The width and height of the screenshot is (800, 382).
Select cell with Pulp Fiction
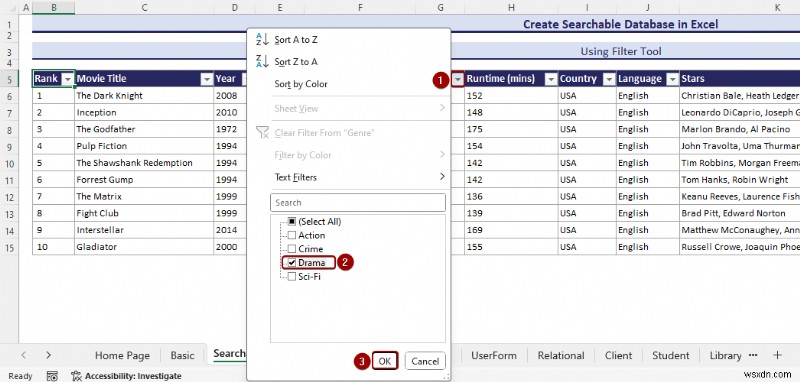tap(144, 146)
